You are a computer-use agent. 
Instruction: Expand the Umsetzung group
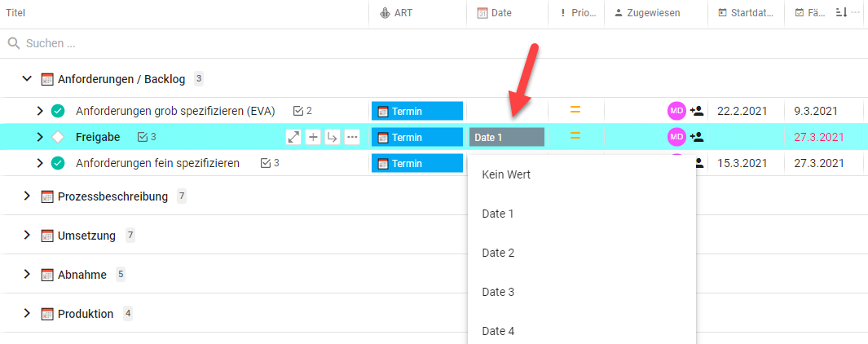tap(27, 235)
